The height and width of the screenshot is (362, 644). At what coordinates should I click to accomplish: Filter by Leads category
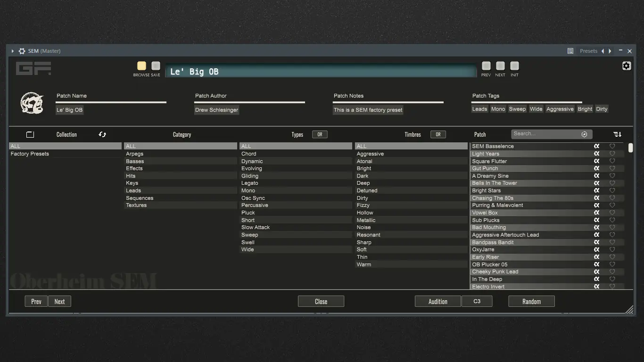pyautogui.click(x=181, y=190)
